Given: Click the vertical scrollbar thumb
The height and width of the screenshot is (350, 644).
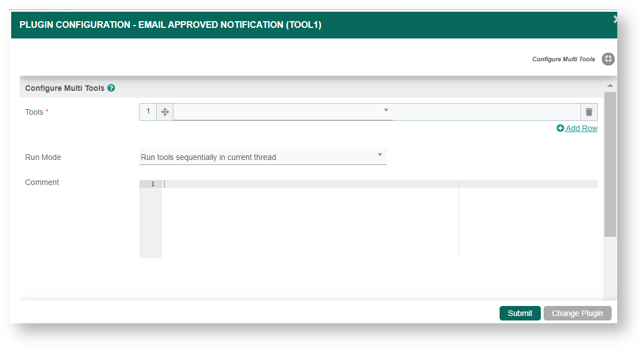Looking at the screenshot, I should coord(610,164).
